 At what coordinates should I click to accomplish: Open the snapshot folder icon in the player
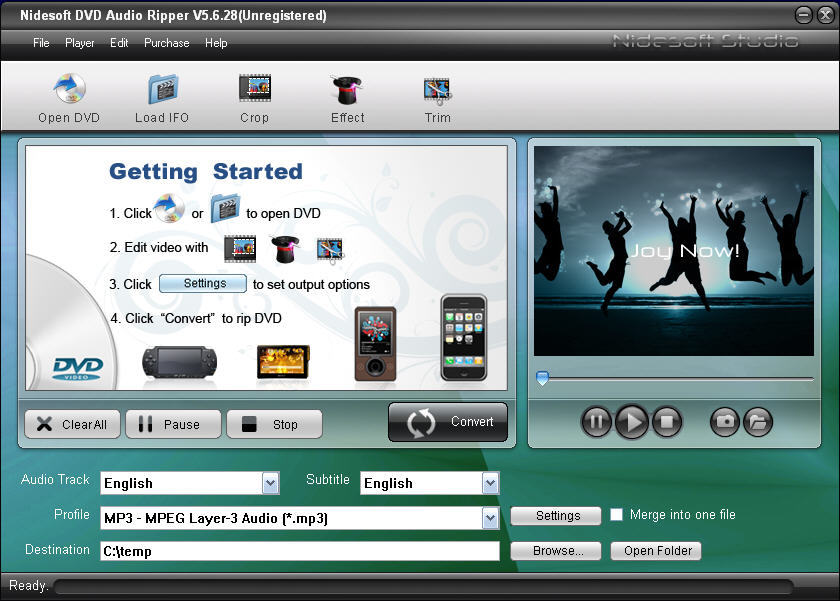[758, 422]
